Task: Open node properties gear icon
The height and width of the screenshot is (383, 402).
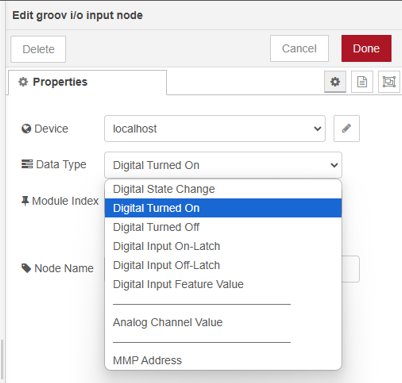Action: (335, 82)
